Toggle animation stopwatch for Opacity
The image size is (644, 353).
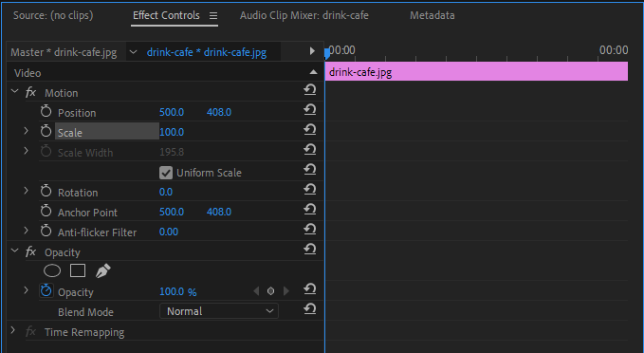pyautogui.click(x=46, y=291)
